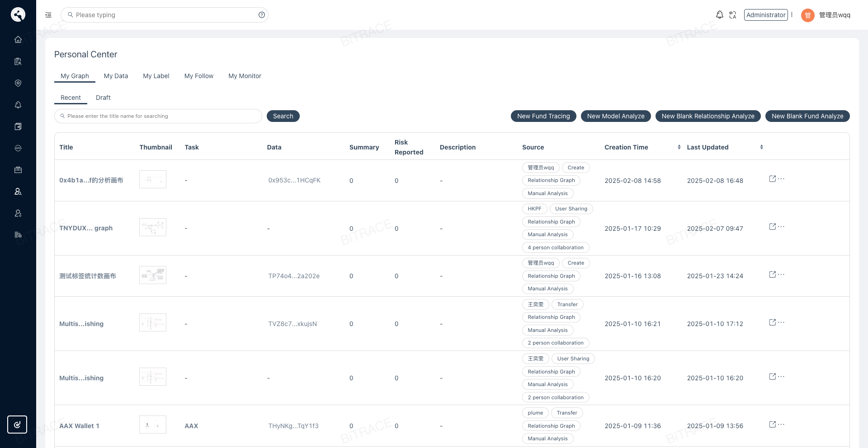Viewport: 868px width, 448px height.
Task: Click the Search button
Action: [283, 116]
